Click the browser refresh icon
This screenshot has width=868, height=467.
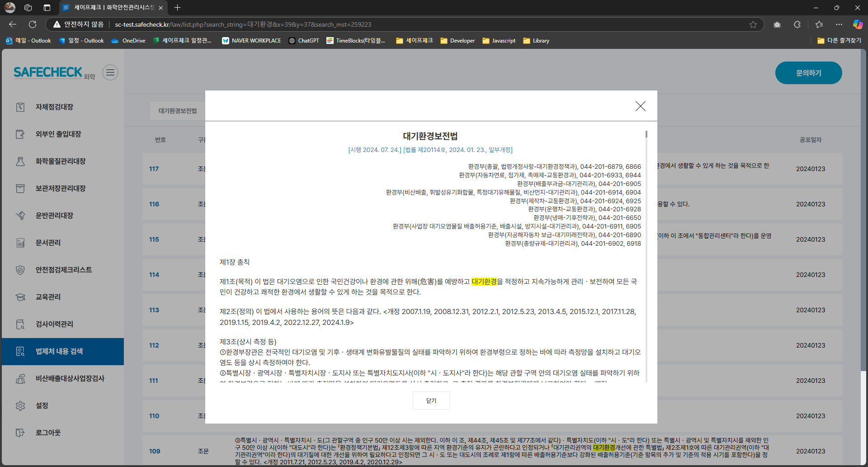point(33,24)
